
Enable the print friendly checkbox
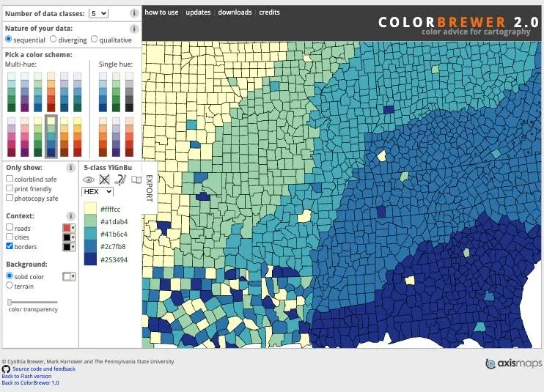click(10, 188)
